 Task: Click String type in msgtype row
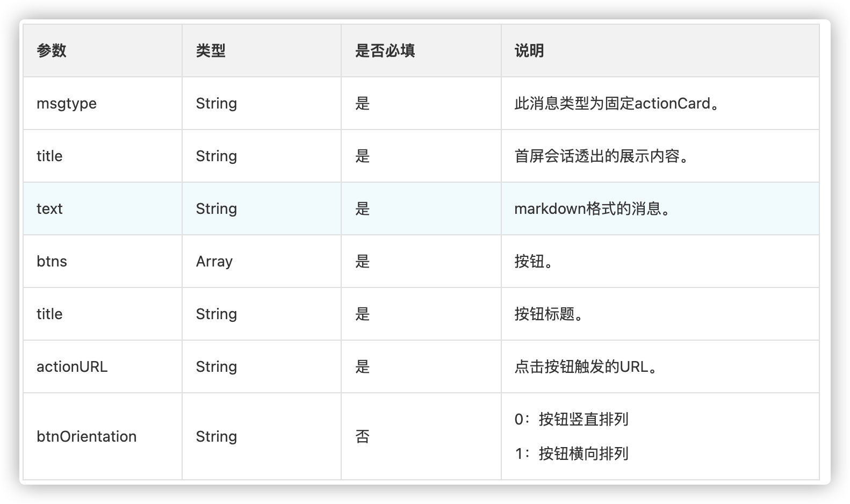[216, 103]
